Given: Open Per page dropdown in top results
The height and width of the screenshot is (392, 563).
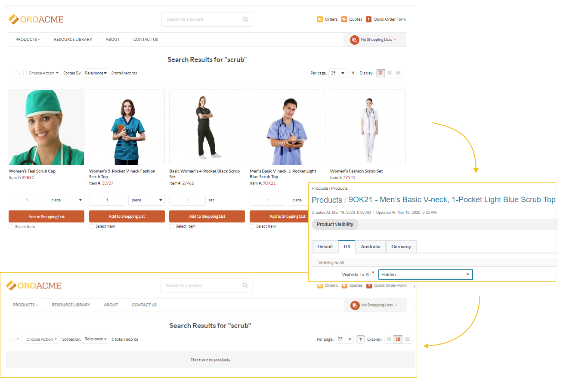Looking at the screenshot, I should pyautogui.click(x=337, y=73).
